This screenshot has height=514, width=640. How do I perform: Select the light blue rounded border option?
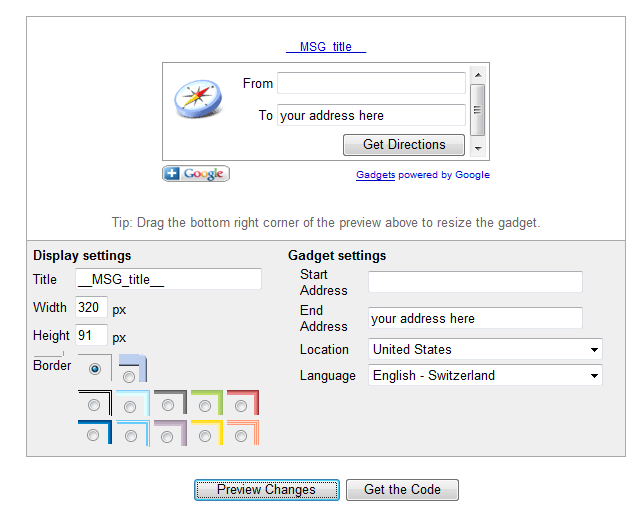coord(129,377)
